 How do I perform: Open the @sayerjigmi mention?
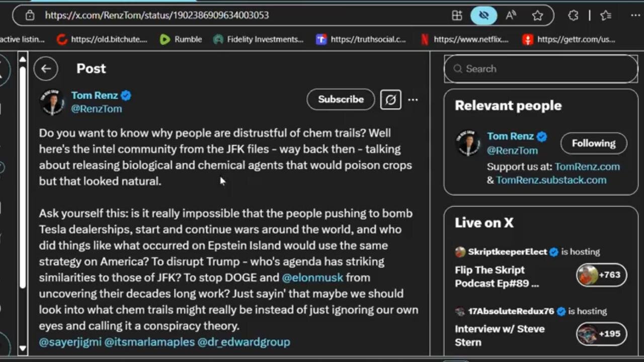click(70, 342)
